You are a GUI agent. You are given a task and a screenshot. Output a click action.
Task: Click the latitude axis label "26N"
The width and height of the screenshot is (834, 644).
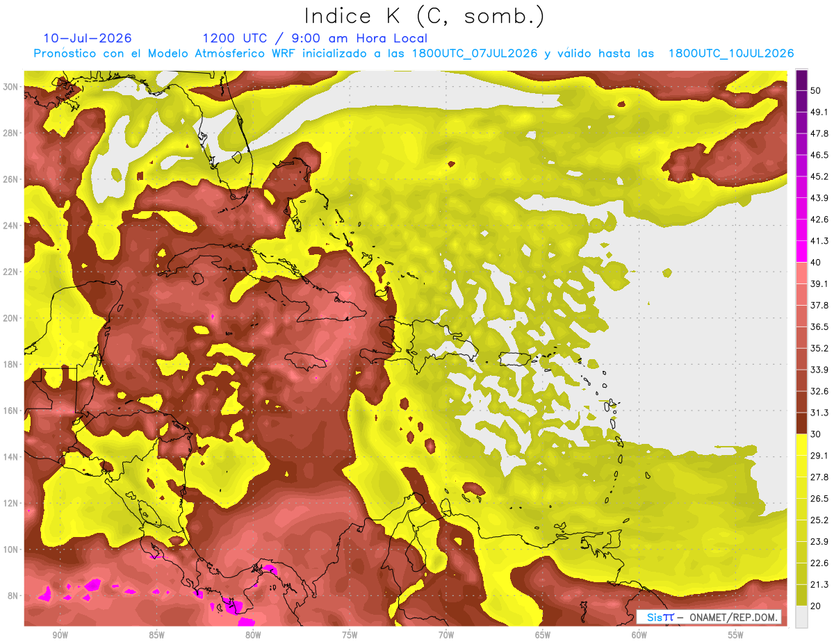[11, 179]
